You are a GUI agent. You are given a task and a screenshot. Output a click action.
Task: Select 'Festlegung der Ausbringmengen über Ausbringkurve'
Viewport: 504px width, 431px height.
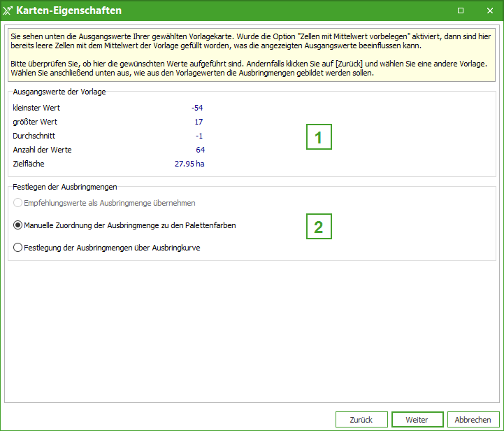18,247
